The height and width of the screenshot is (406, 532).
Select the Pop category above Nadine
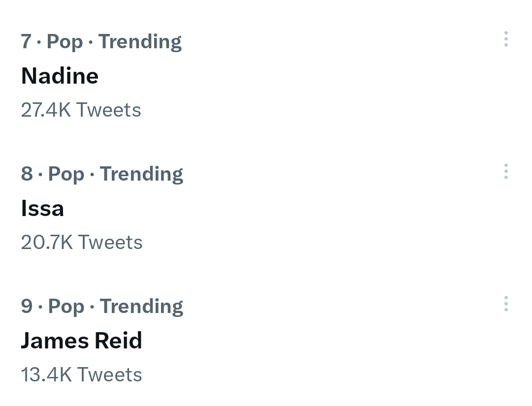click(65, 42)
